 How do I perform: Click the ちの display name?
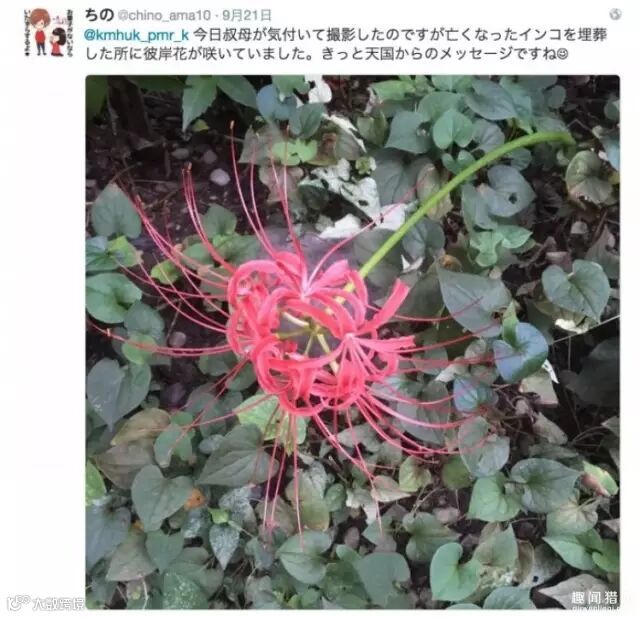point(99,15)
